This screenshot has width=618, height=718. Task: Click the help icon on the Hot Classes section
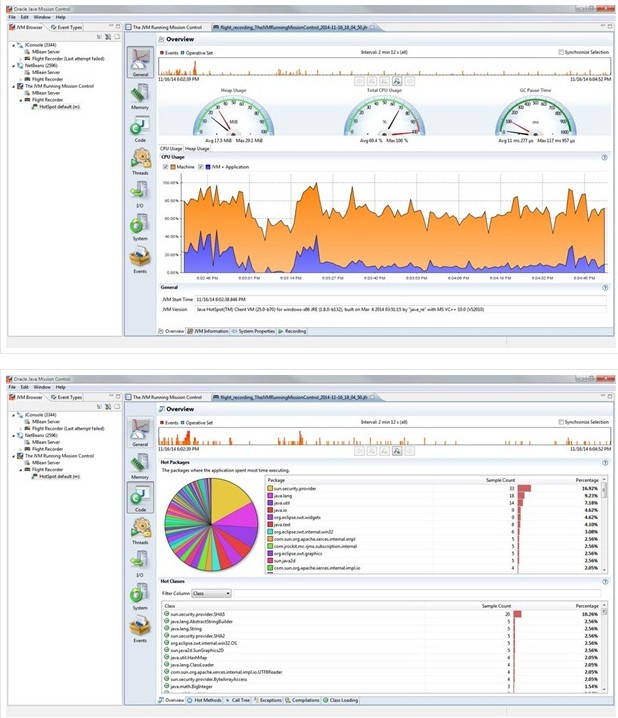tap(604, 581)
